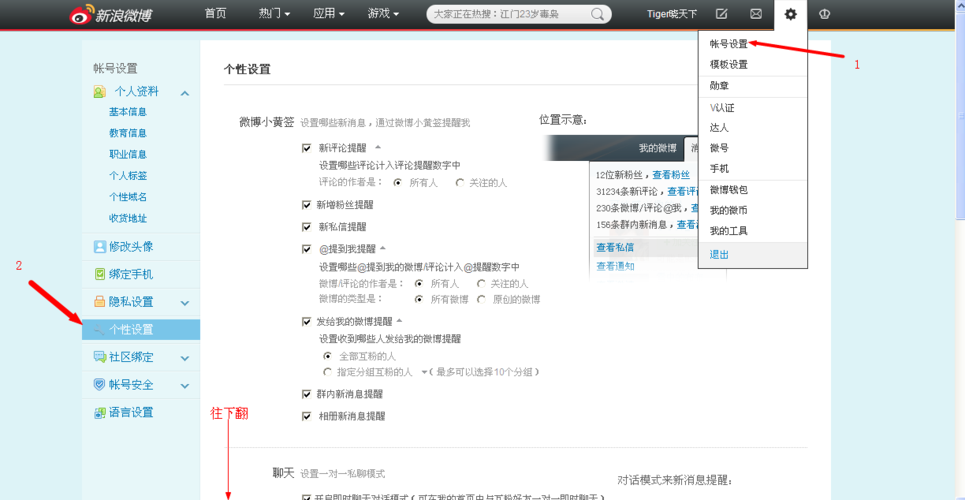
Task: Choose 达人 from the gear menu
Action: pos(719,127)
